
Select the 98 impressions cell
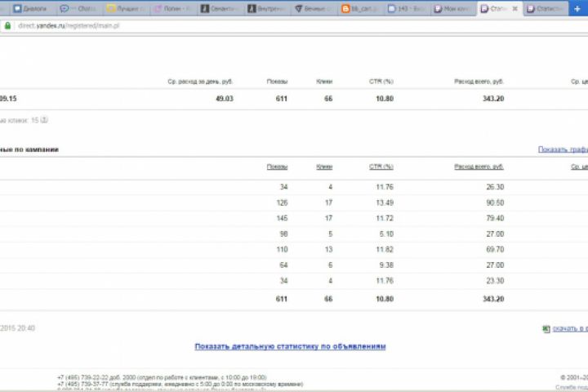(x=283, y=234)
